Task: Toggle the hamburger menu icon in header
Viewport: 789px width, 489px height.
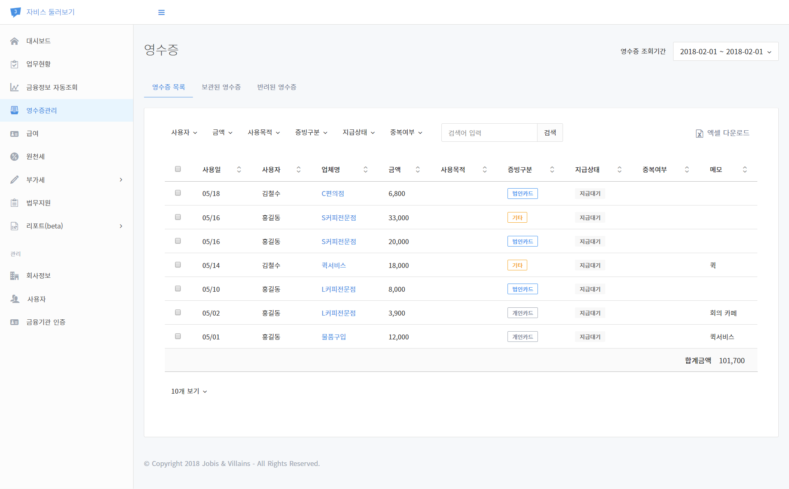Action: pyautogui.click(x=161, y=12)
